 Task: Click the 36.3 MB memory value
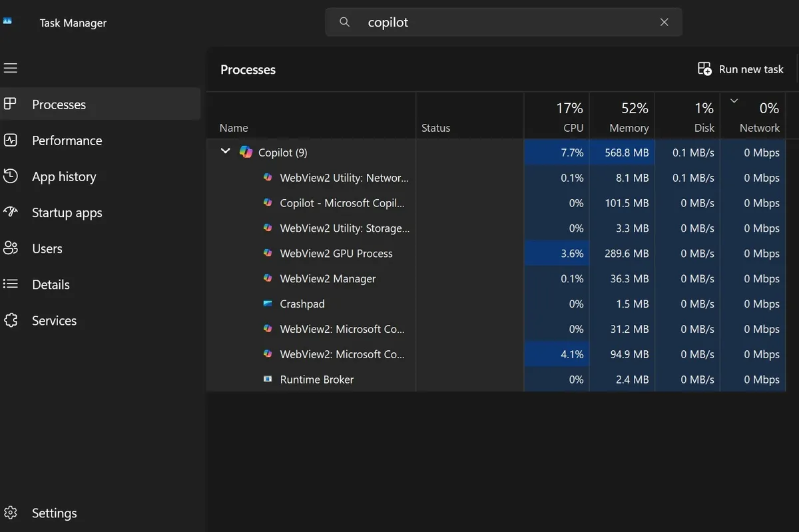630,279
